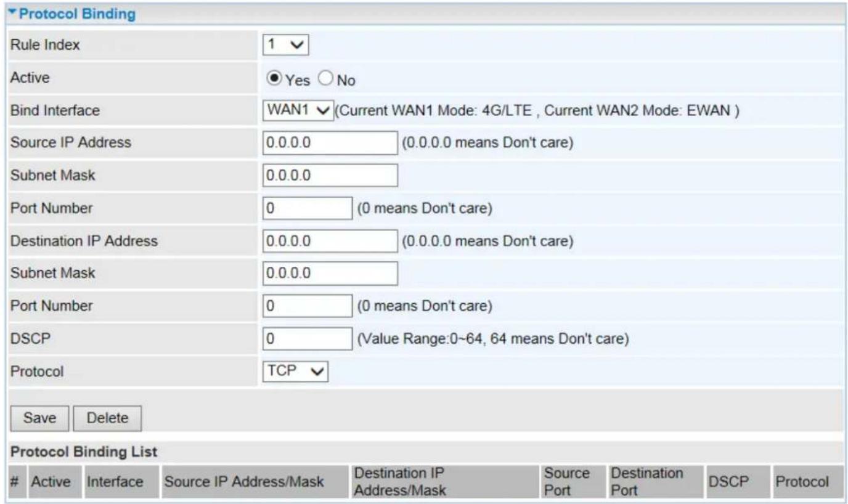The image size is (848, 504).
Task: Open the Bind Interface WAN1 dropdown
Action: click(x=298, y=112)
